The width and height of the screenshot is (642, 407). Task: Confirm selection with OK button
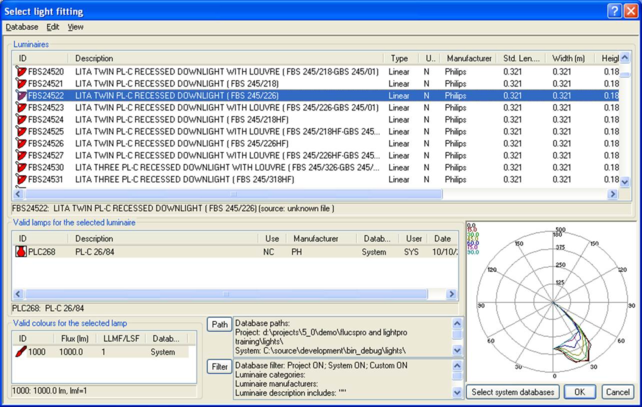(579, 392)
